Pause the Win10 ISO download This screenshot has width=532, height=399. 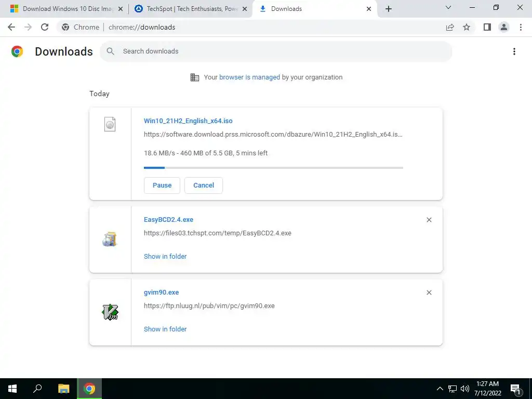[x=162, y=185]
